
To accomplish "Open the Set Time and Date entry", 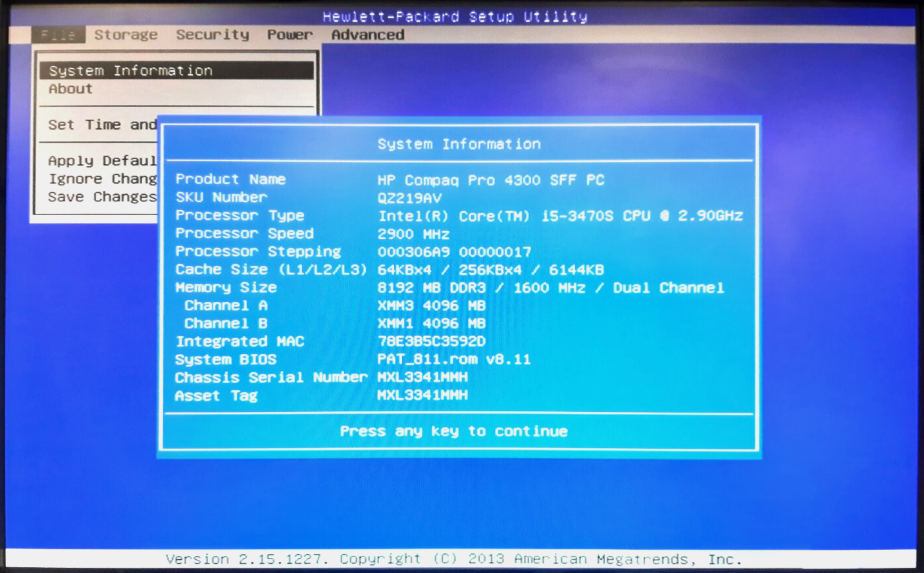I will tap(102, 125).
